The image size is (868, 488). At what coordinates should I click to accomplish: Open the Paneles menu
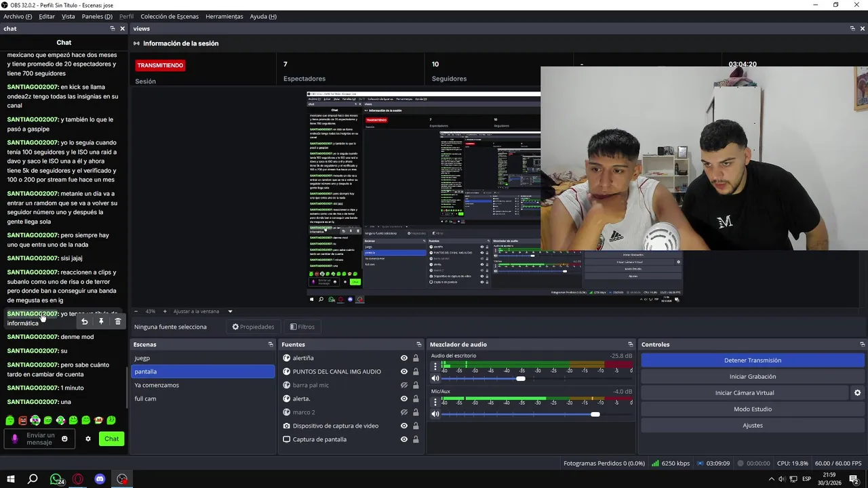[x=97, y=16]
